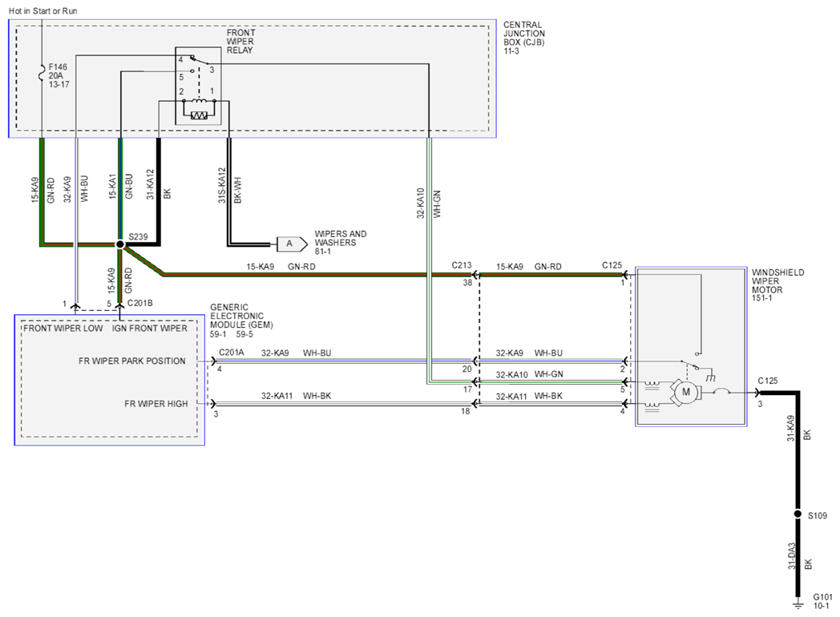Click the wiper motor M symbol
This screenshot has width=840, height=617.
tap(686, 392)
